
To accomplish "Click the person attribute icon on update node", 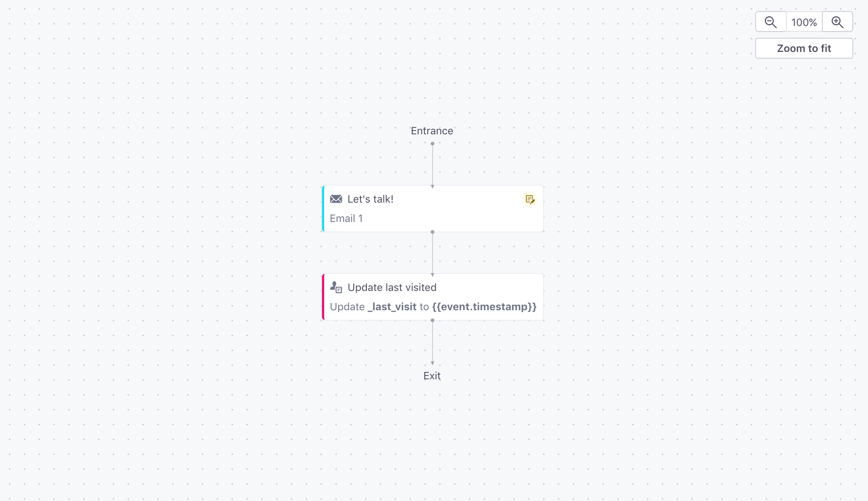I will click(336, 287).
